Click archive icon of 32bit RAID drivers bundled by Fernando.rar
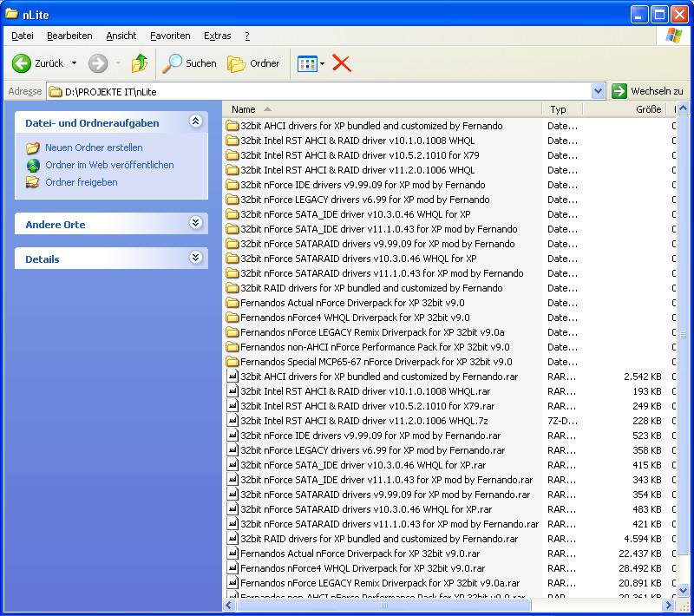The image size is (694, 616). click(232, 539)
